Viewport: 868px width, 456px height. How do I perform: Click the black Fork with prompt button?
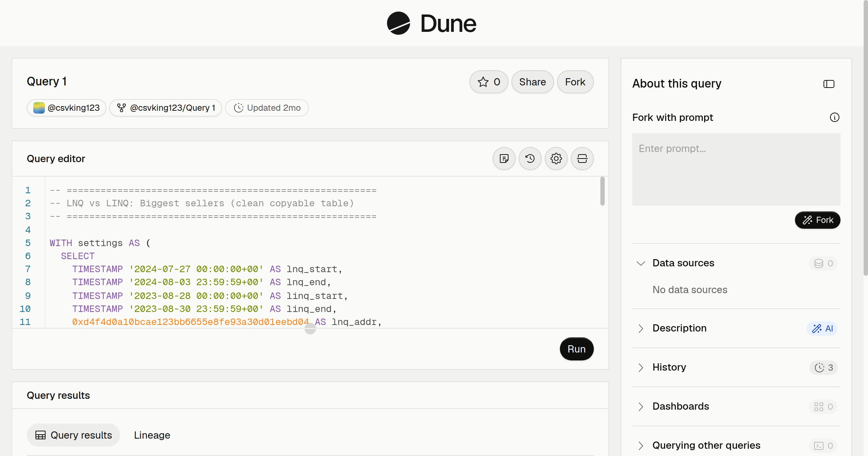(817, 220)
